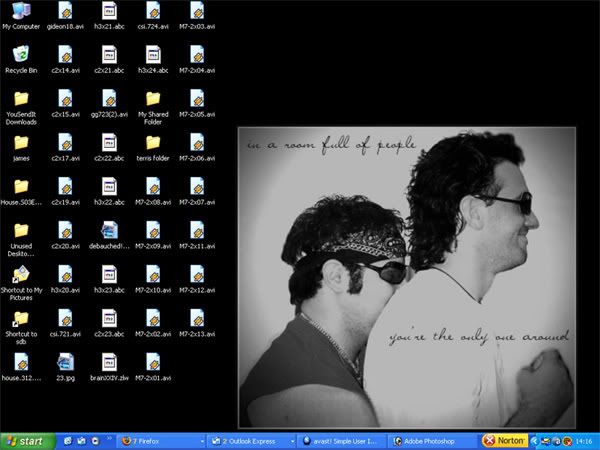Click the Windows Start button
This screenshot has height=450, width=600.
pyautogui.click(x=27, y=440)
